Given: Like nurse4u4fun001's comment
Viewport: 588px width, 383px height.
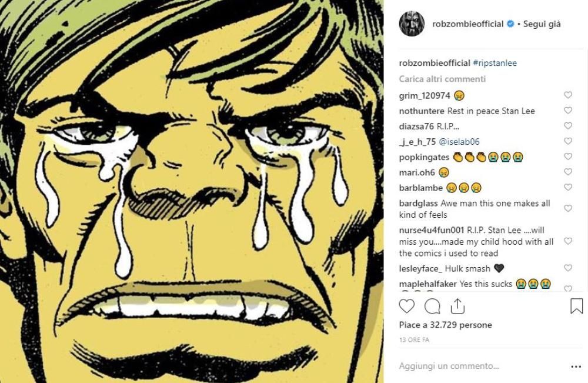Looking at the screenshot, I should [x=568, y=241].
